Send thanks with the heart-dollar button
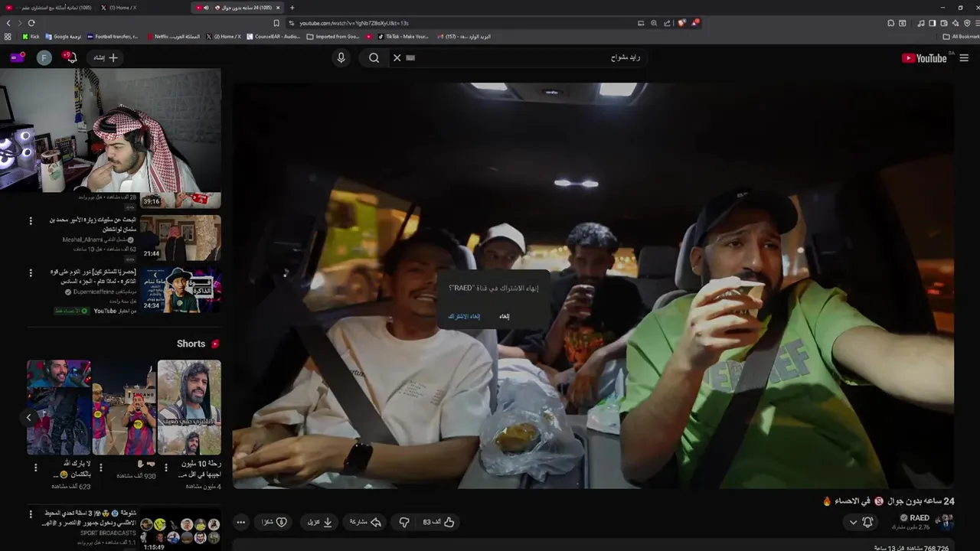The width and height of the screenshot is (980, 551). pyautogui.click(x=274, y=522)
